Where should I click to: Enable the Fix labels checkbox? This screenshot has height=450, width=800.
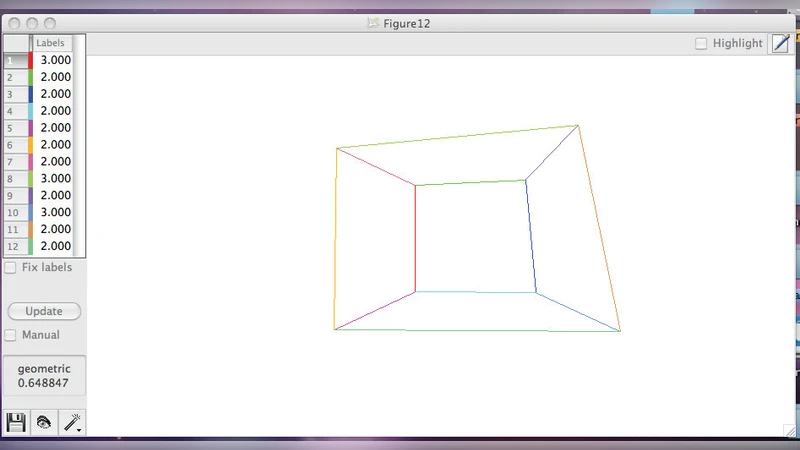[11, 267]
